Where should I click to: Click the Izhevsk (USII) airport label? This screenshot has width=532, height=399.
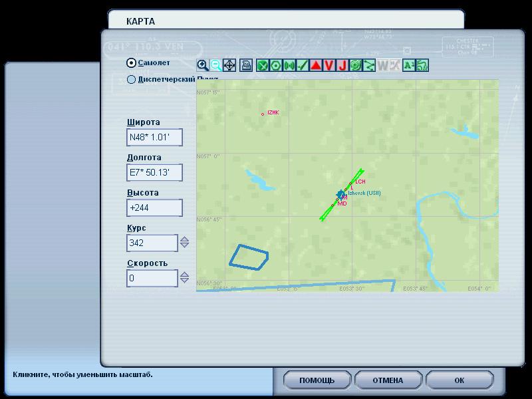click(364, 193)
